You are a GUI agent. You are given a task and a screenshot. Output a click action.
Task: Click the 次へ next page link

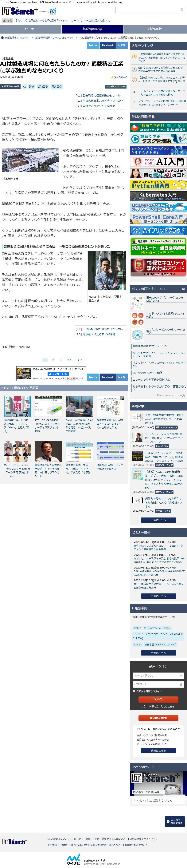pyautogui.click(x=69, y=360)
